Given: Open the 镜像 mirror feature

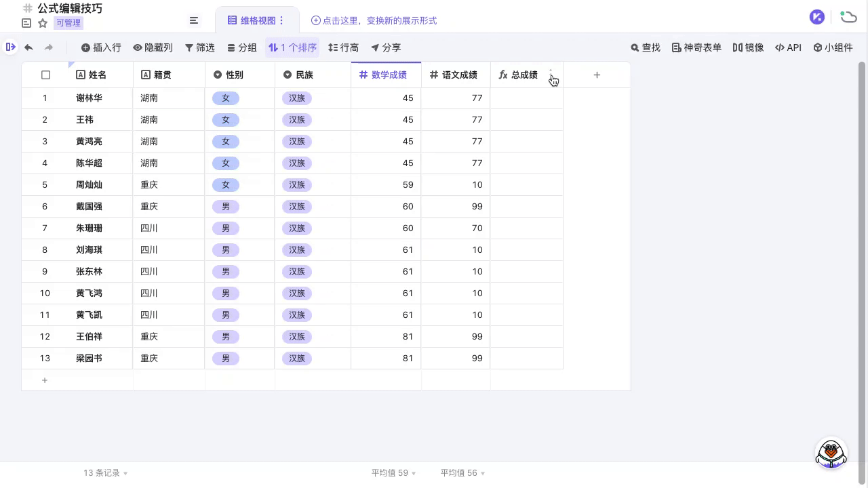Looking at the screenshot, I should tap(747, 47).
